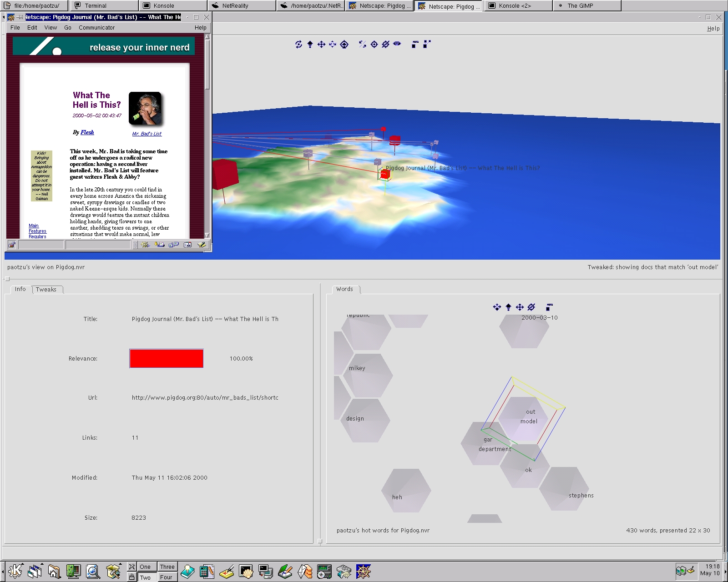Open Navigator from Netscape component bar
Viewport: 728px width, 582px height.
(x=145, y=245)
